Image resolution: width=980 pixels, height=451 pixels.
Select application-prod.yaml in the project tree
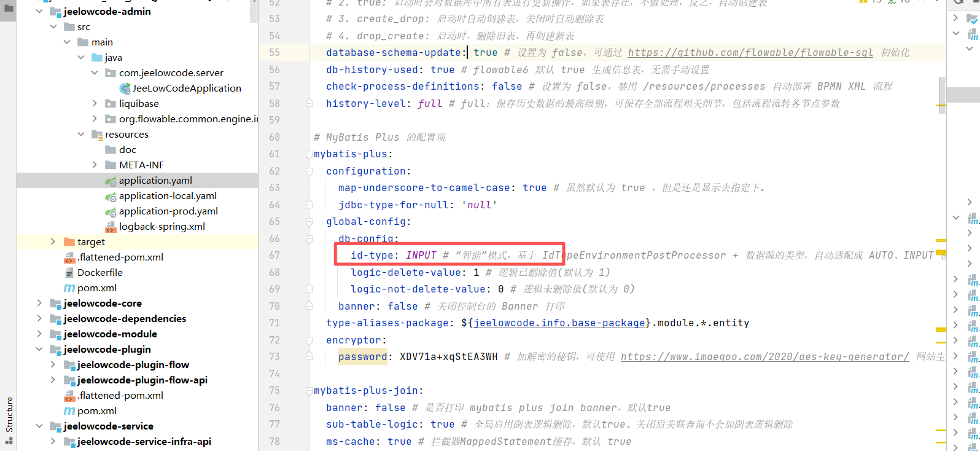click(x=168, y=211)
